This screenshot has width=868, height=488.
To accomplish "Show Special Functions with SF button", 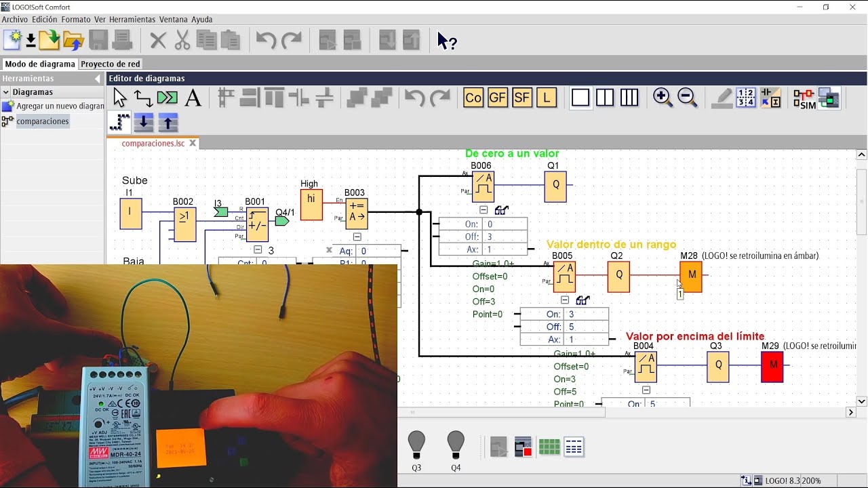I will [521, 98].
